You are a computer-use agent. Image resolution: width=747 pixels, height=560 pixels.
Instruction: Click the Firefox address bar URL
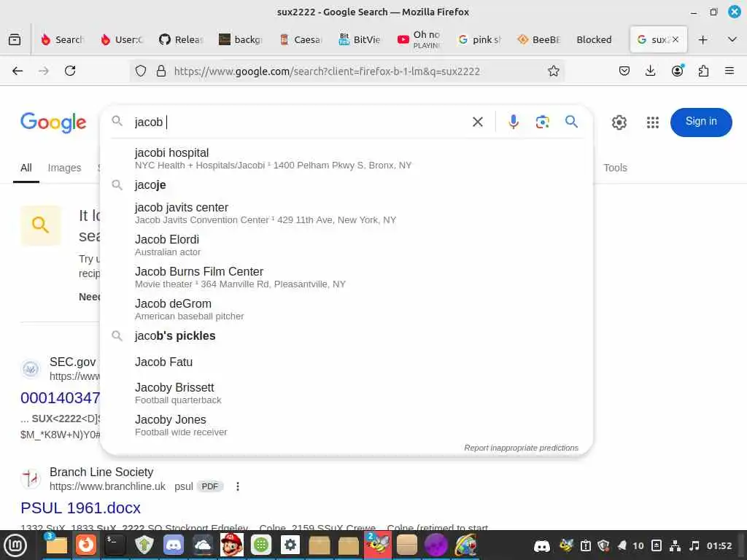pyautogui.click(x=327, y=71)
